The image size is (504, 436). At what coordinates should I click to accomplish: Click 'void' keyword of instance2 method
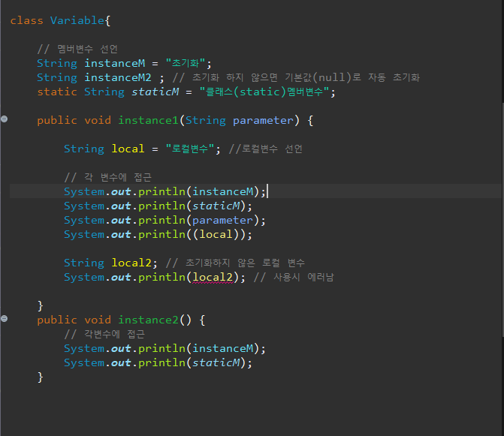click(98, 320)
